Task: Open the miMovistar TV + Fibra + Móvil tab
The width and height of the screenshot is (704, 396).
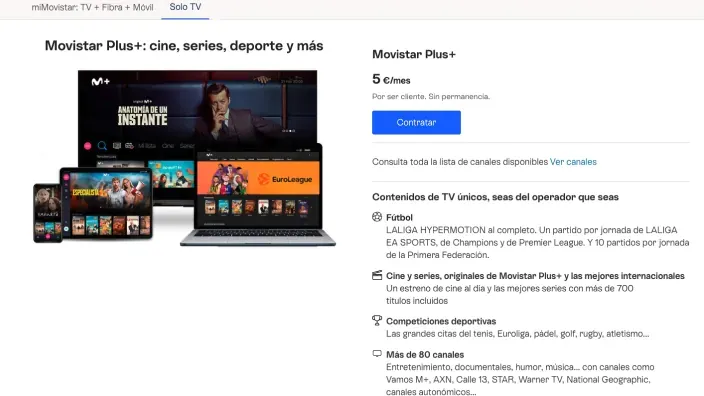Action: click(92, 7)
